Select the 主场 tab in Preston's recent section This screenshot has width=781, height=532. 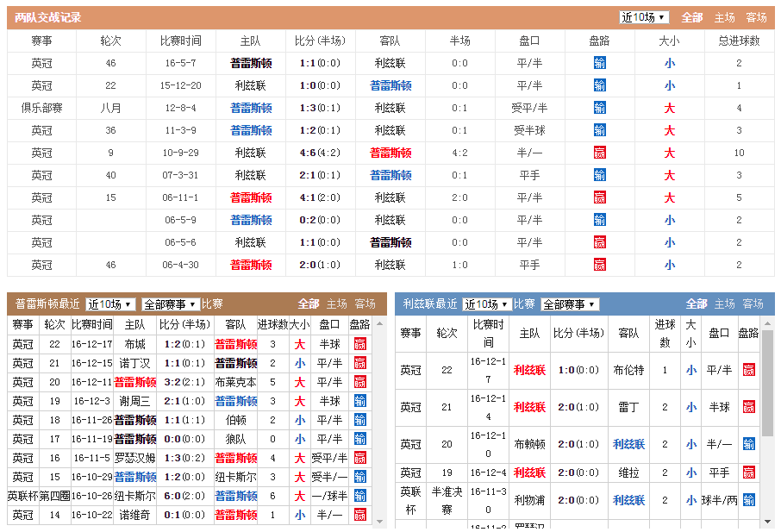pos(337,304)
